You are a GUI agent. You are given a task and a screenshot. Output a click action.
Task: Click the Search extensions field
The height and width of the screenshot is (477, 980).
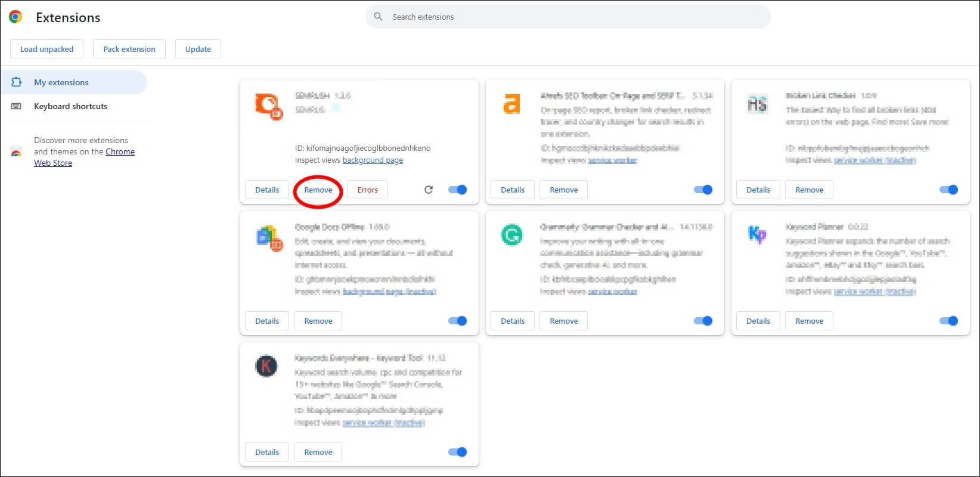tap(566, 17)
